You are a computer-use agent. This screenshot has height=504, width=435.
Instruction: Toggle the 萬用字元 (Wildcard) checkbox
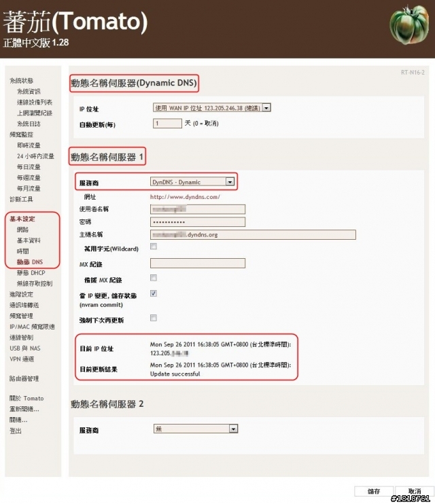[x=154, y=247]
